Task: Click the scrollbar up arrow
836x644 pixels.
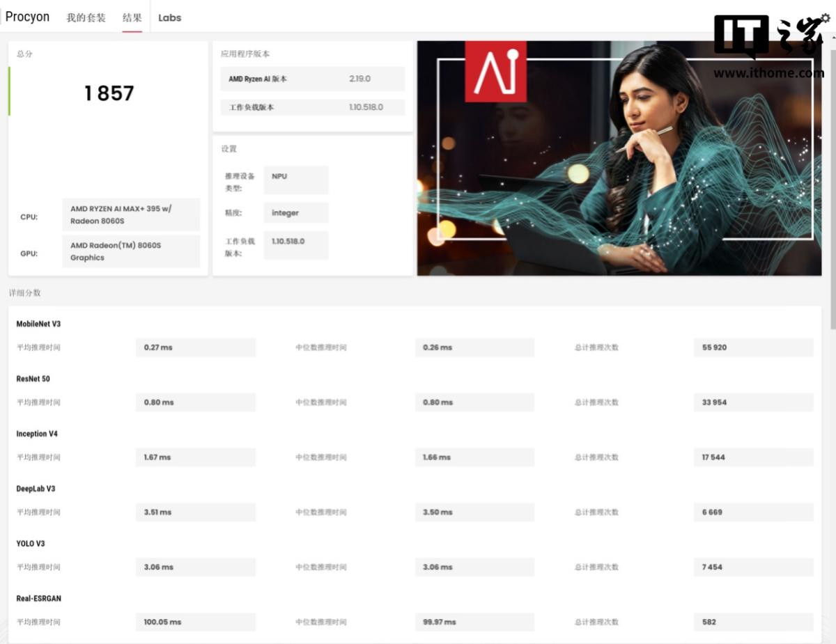Action: pyautogui.click(x=832, y=37)
